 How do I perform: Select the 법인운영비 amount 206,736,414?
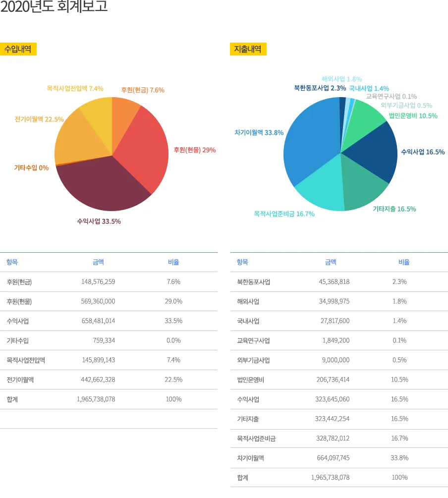click(x=333, y=380)
